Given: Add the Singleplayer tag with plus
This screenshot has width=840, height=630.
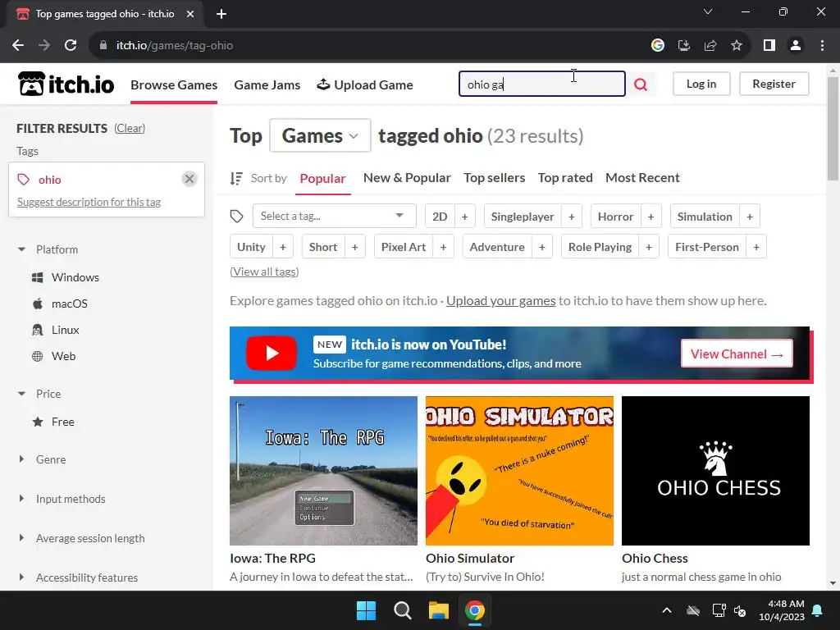Looking at the screenshot, I should [572, 217].
